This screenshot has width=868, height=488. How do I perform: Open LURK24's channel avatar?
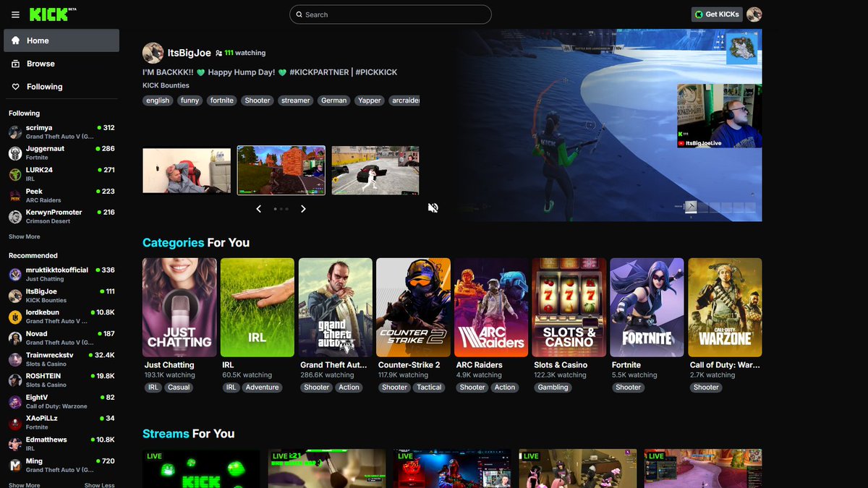[15, 174]
